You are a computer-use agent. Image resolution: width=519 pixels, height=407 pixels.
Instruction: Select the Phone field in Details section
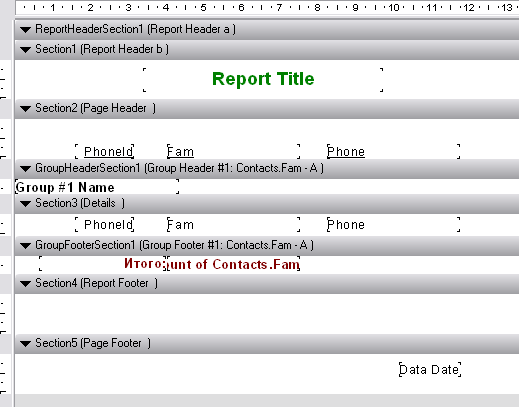(x=393, y=225)
